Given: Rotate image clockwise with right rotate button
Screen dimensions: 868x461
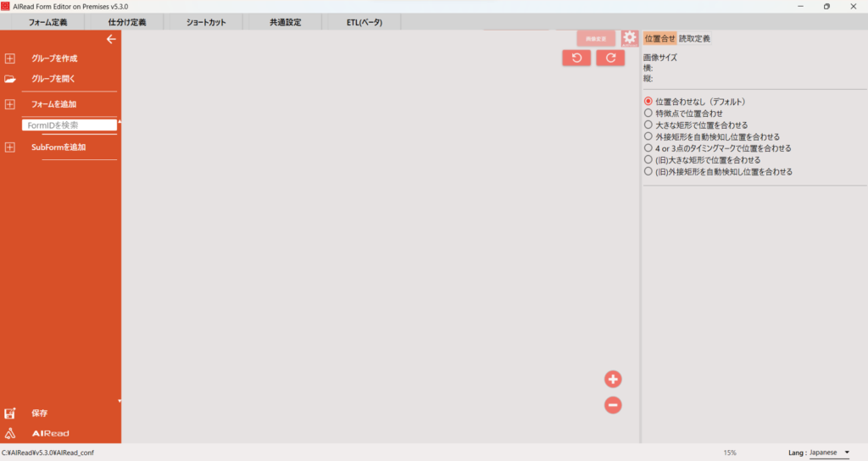Looking at the screenshot, I should (610, 58).
